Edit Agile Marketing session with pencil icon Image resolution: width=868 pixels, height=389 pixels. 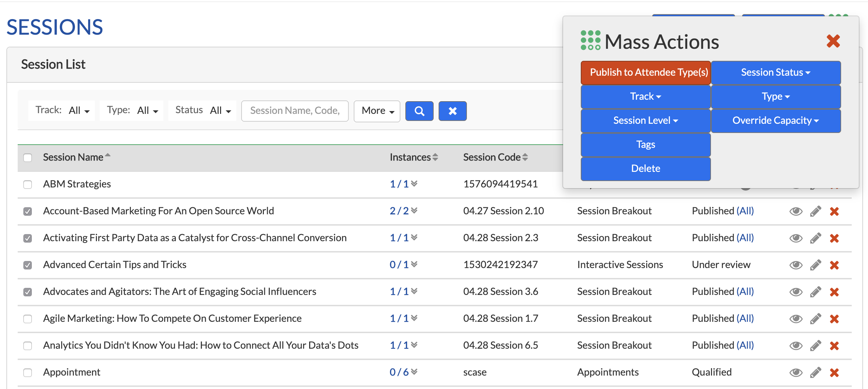(815, 319)
